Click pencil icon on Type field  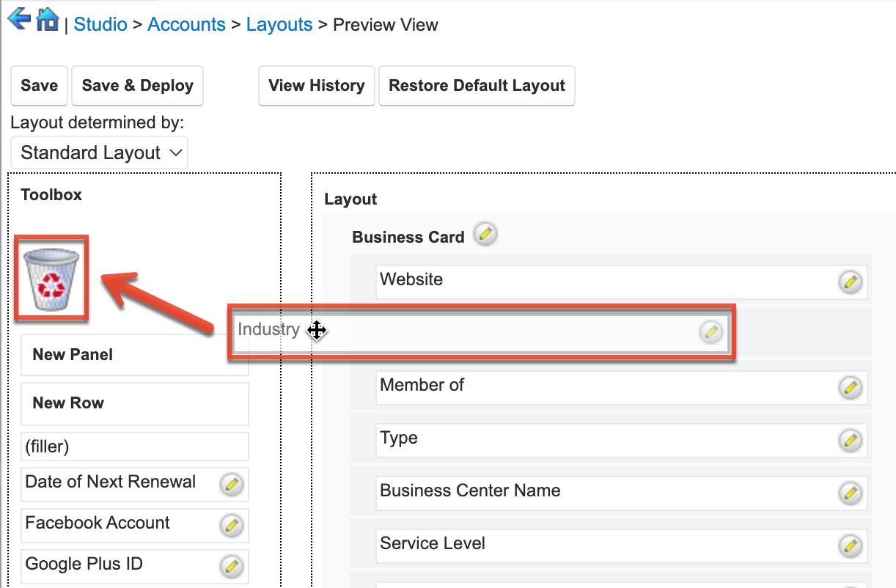[850, 440]
